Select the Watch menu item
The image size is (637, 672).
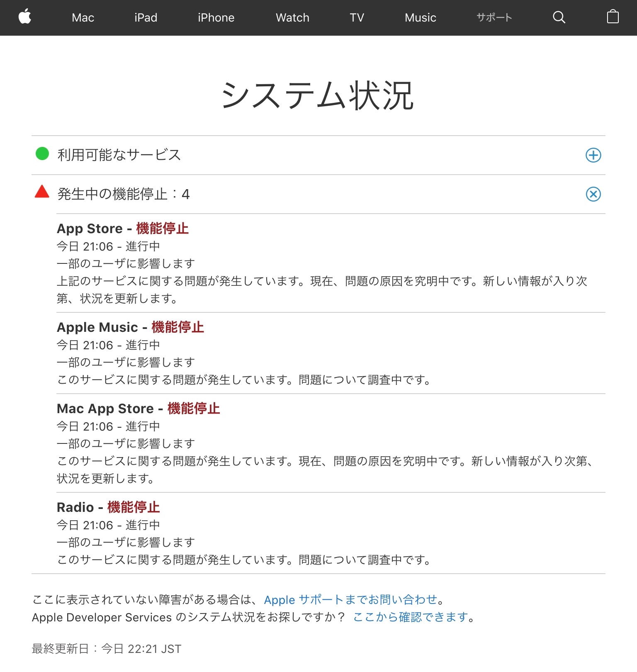click(x=293, y=18)
